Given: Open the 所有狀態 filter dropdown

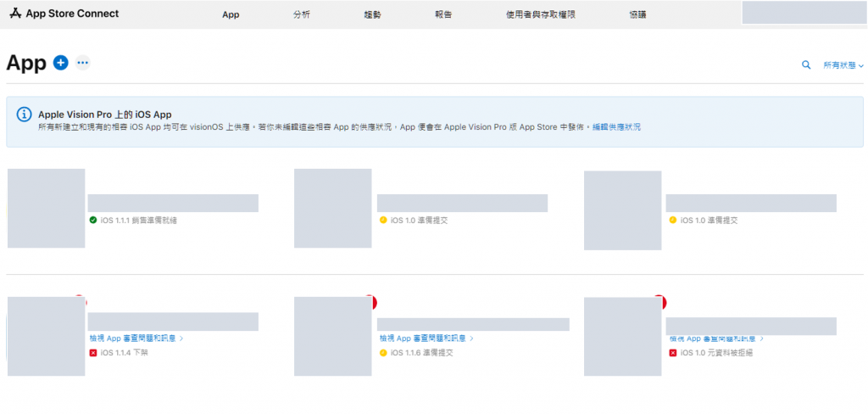Looking at the screenshot, I should click(843, 65).
